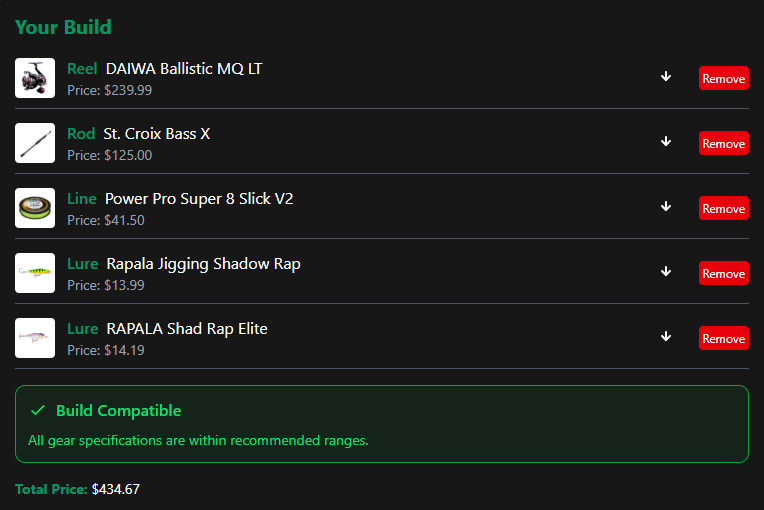Viewport: 764px width, 510px height.
Task: Remove the RAPALA Shad Rap Elite lure
Action: pyautogui.click(x=723, y=338)
